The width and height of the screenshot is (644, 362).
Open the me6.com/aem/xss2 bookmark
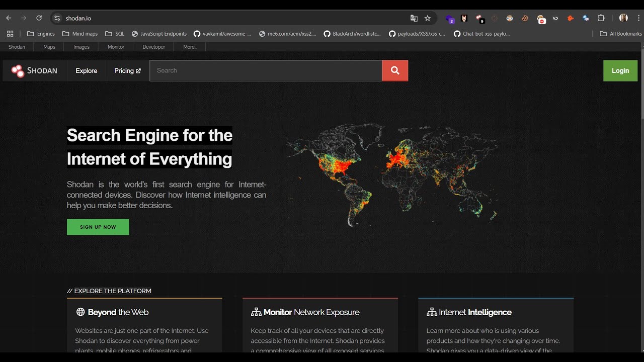tap(287, 34)
